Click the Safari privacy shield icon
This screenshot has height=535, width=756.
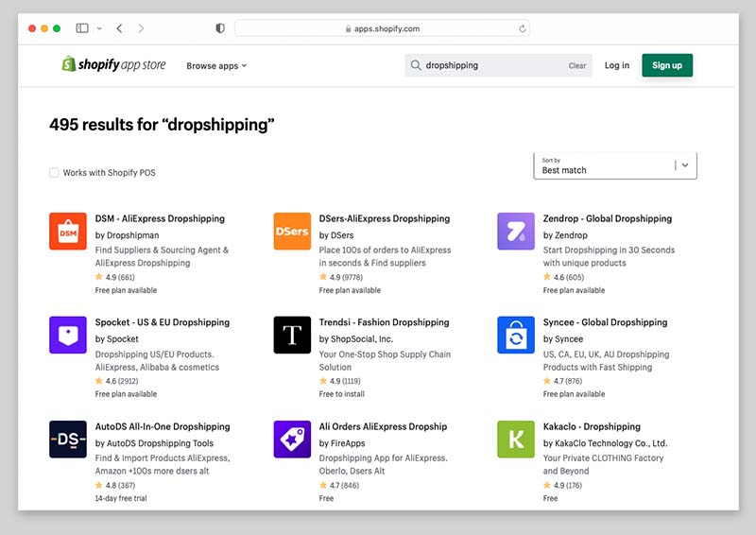pyautogui.click(x=220, y=28)
